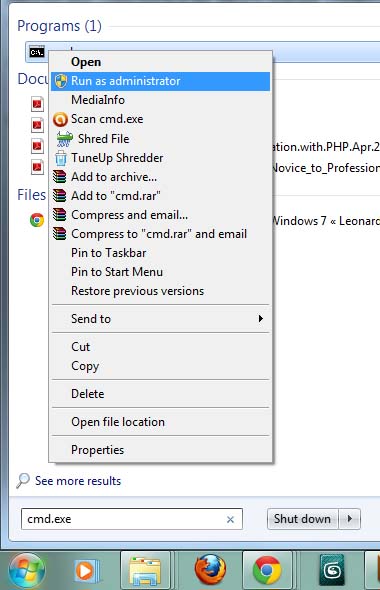Open the document ending "Novice_to_Profession"
The width and height of the screenshot is (380, 590).
(326, 168)
